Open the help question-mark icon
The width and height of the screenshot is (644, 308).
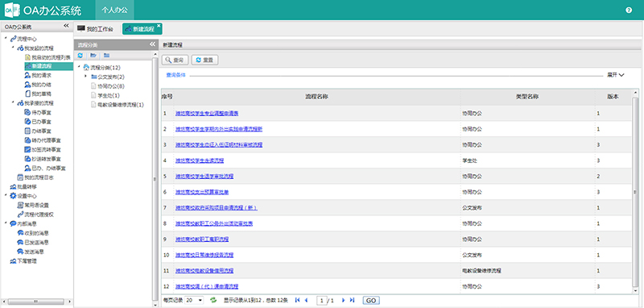click(629, 10)
